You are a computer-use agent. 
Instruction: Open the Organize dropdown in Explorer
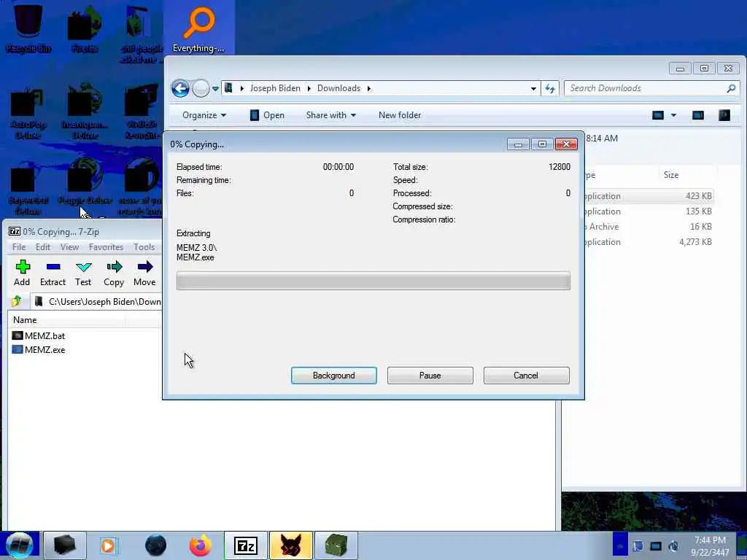tap(204, 115)
